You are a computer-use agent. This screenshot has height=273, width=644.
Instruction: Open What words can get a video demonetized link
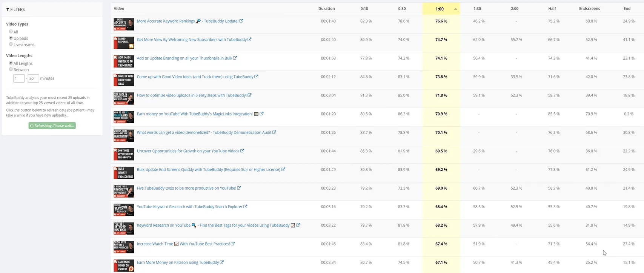point(204,132)
